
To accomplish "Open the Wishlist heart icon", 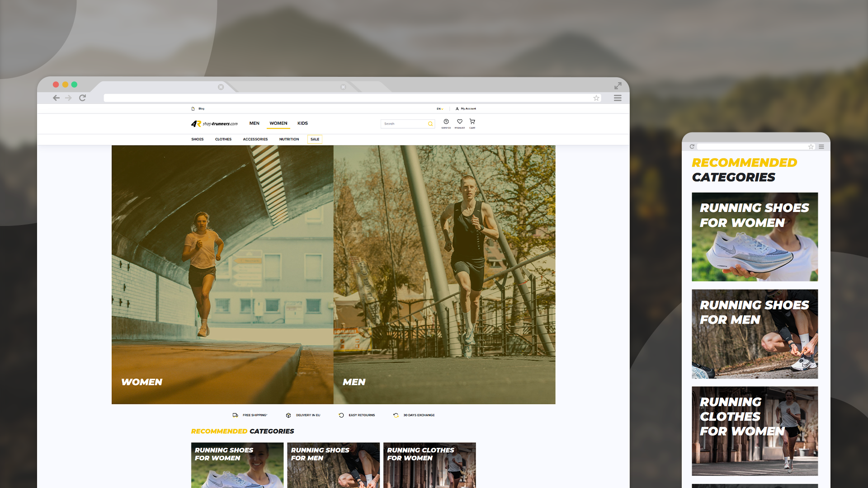I will [x=459, y=122].
